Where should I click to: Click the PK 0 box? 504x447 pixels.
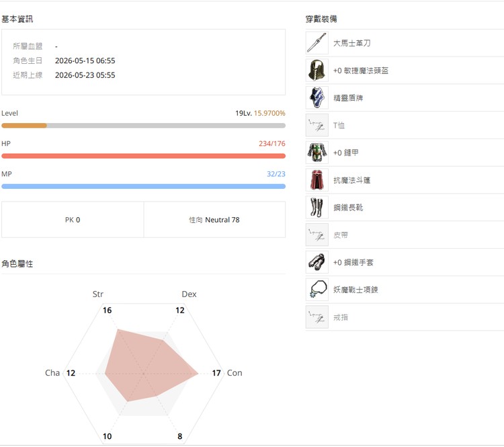pos(73,220)
